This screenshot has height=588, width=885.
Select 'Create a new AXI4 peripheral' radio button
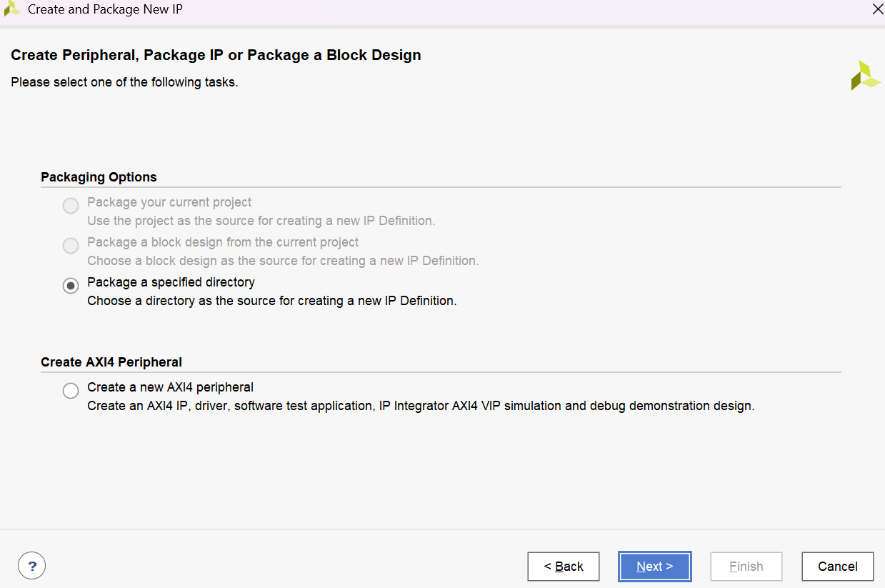(71, 391)
